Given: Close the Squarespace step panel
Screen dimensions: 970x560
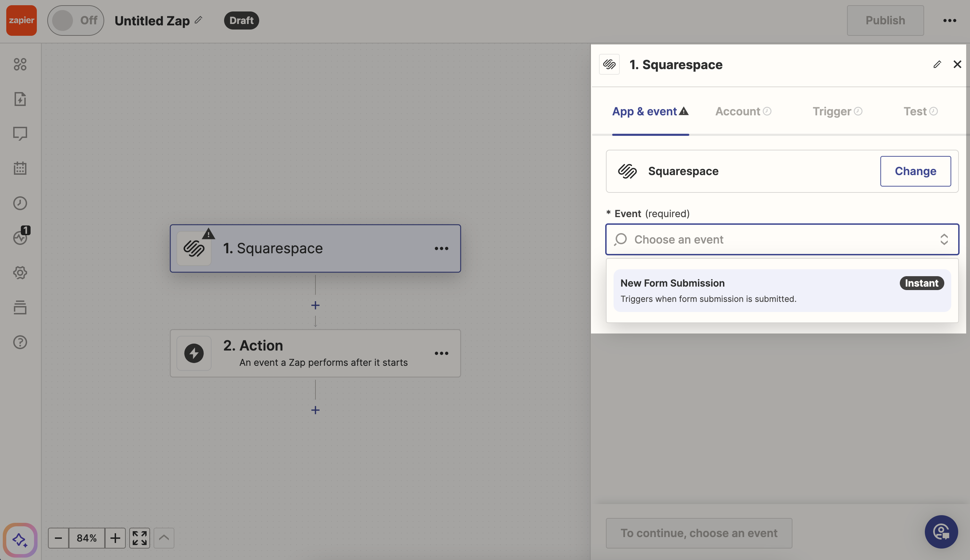Looking at the screenshot, I should tap(957, 64).
